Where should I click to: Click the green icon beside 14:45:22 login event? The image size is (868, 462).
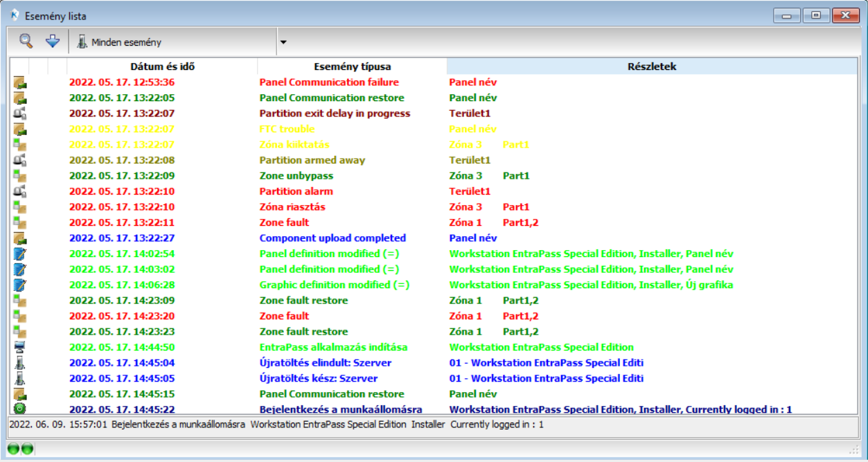click(x=19, y=409)
